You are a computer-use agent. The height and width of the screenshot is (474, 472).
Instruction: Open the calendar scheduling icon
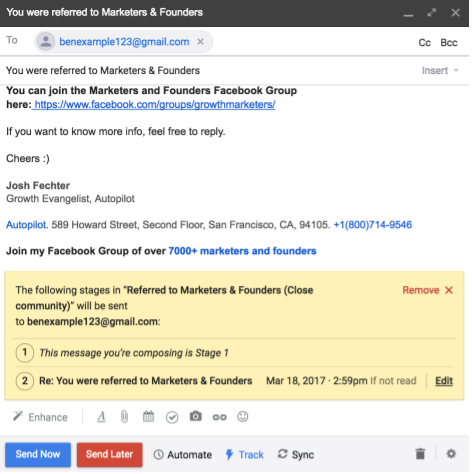pos(148,416)
